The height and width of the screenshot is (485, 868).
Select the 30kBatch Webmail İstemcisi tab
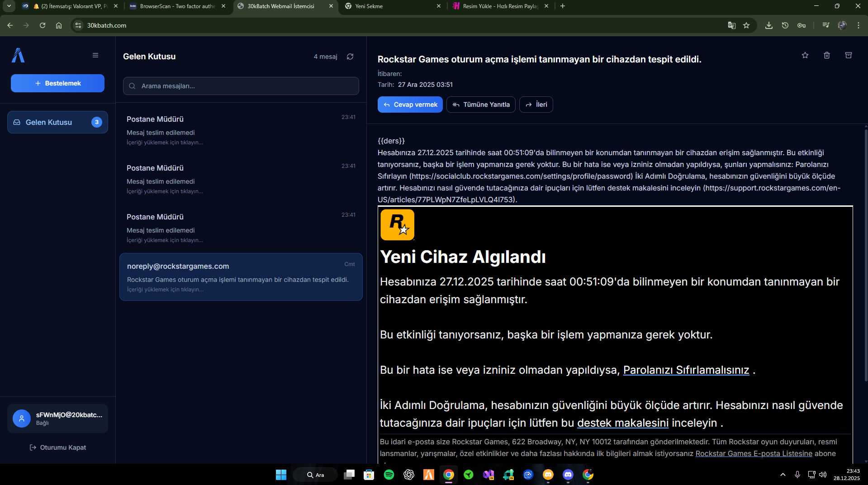coord(285,6)
